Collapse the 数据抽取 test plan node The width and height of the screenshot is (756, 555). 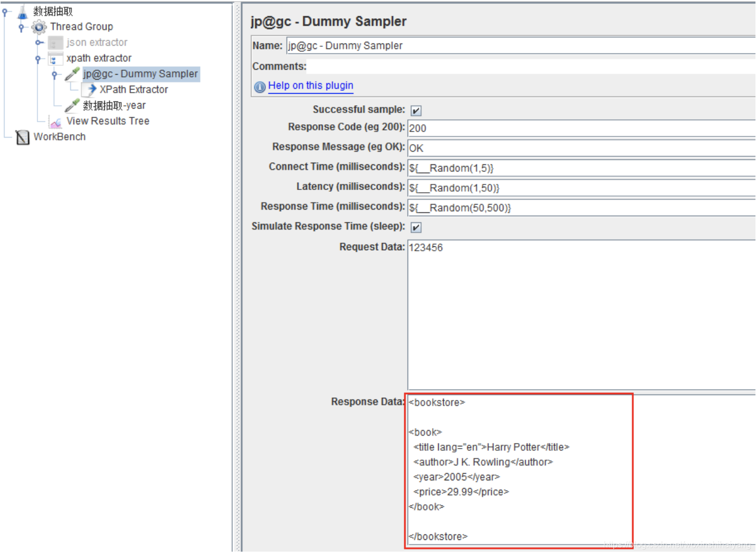point(5,11)
